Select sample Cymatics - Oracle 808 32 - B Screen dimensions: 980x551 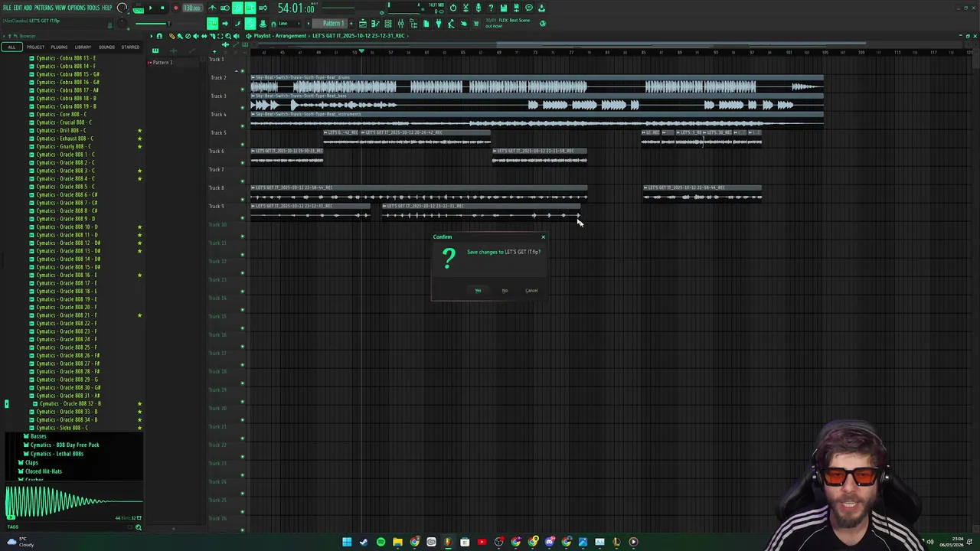70,403
